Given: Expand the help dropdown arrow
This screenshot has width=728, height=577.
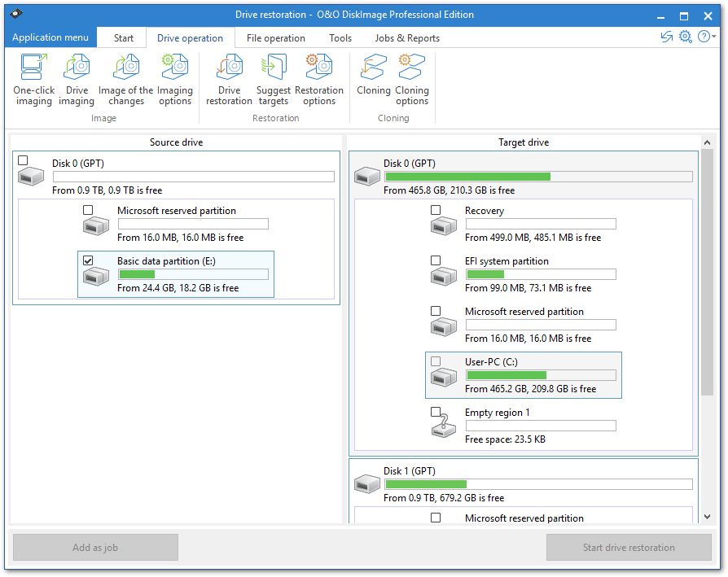Looking at the screenshot, I should (714, 37).
